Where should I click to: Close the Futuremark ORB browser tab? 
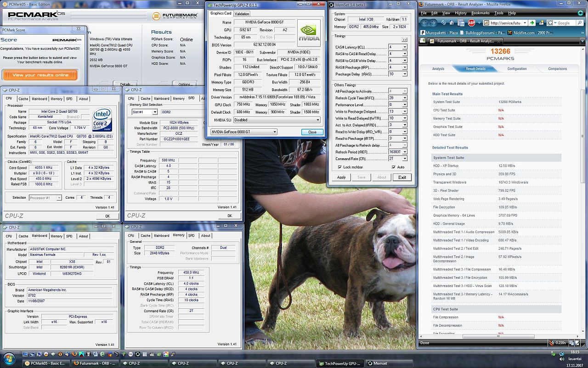(498, 42)
